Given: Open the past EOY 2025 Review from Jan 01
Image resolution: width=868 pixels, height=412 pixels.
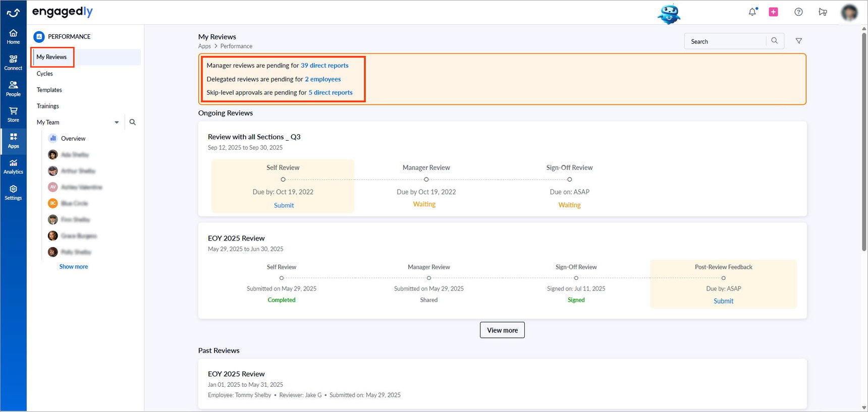Looking at the screenshot, I should [236, 374].
